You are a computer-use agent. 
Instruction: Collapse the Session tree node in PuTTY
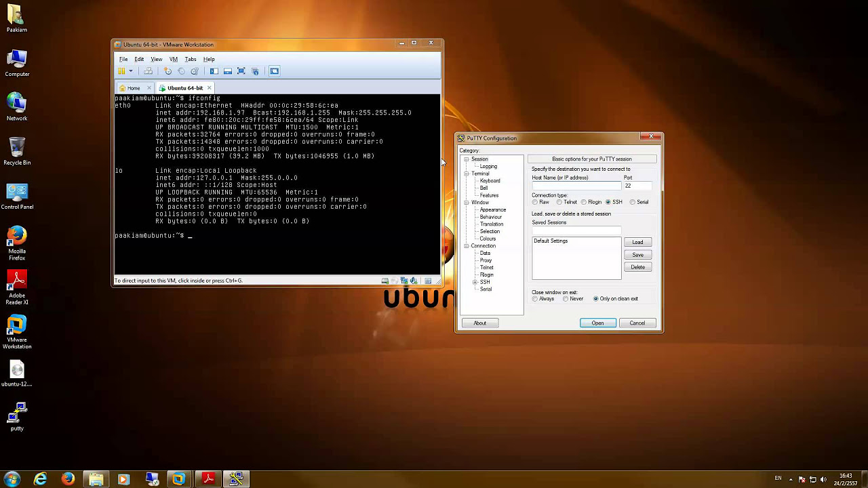point(467,159)
